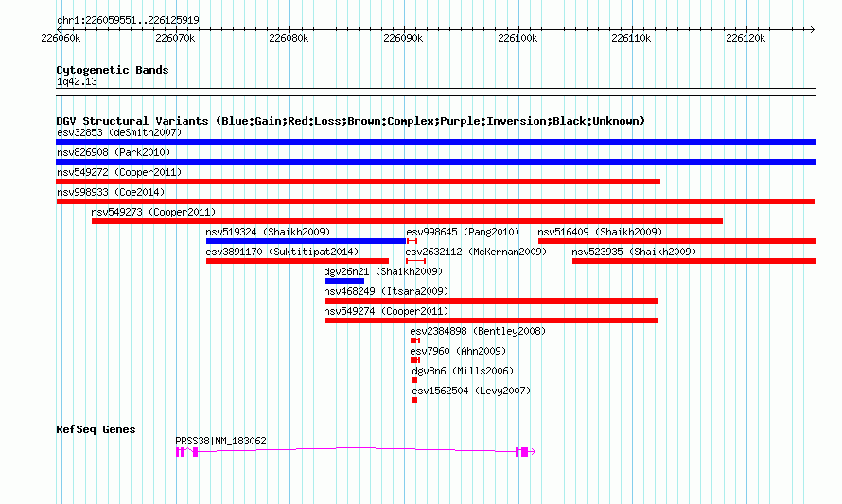Click esv2384898 (Bentley2008) label
This screenshot has width=842, height=504.
478,331
